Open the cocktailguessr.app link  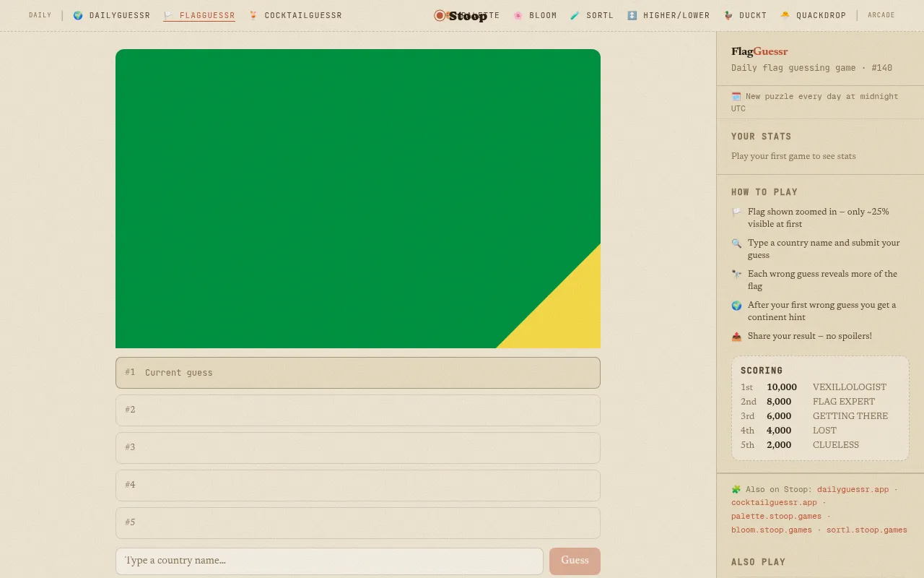click(x=774, y=503)
